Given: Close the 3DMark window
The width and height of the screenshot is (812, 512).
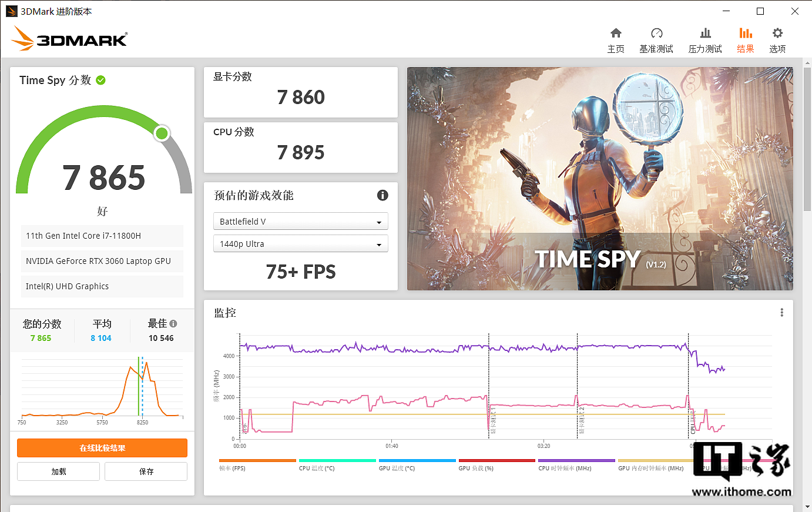Looking at the screenshot, I should [x=794, y=11].
